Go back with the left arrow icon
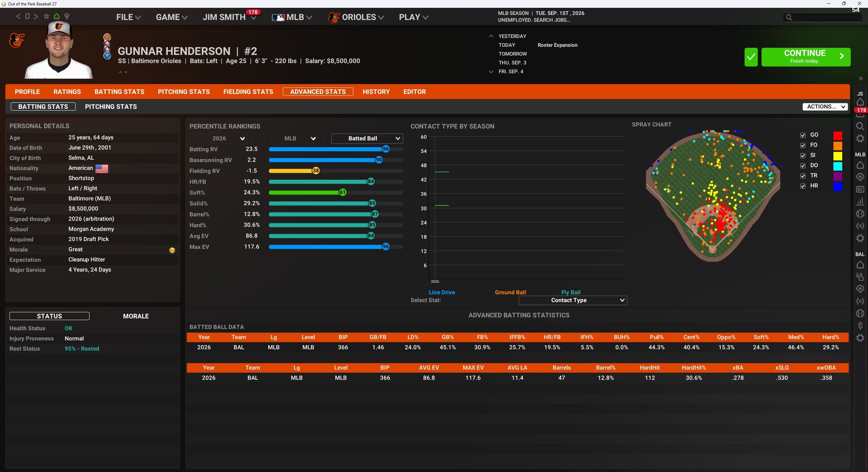The width and height of the screenshot is (868, 472). point(18,16)
